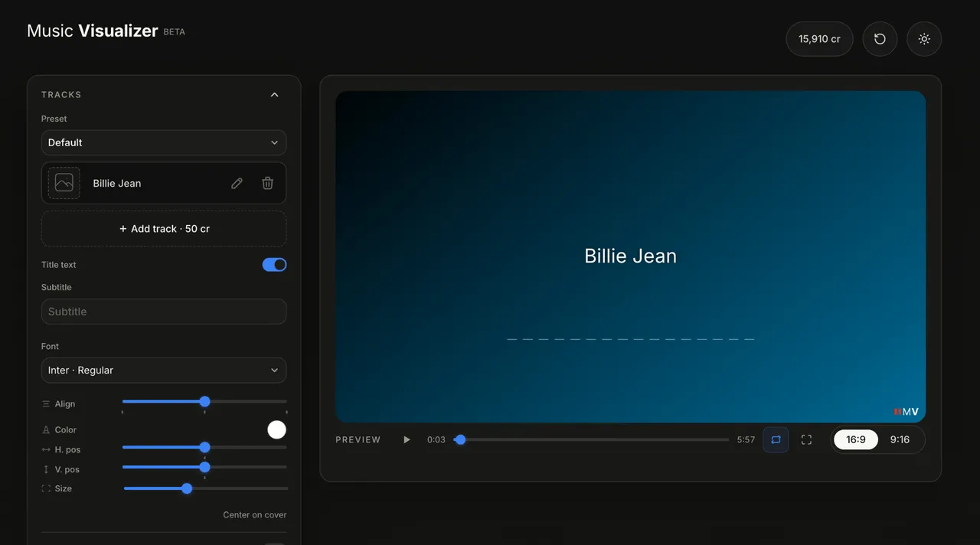Click the 0:03 current time label

click(x=436, y=439)
